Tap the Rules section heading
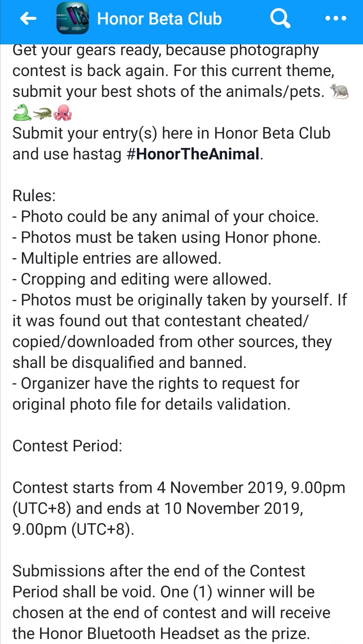Viewport: 363px width, 644px height. [x=34, y=196]
